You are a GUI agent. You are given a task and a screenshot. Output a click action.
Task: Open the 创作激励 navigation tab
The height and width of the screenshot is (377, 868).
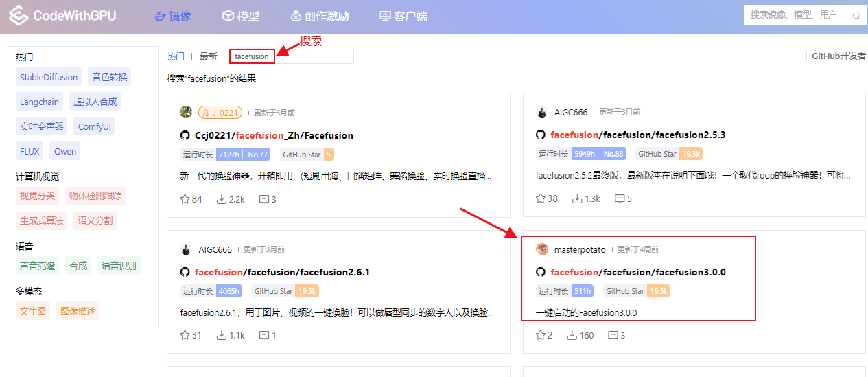click(319, 16)
